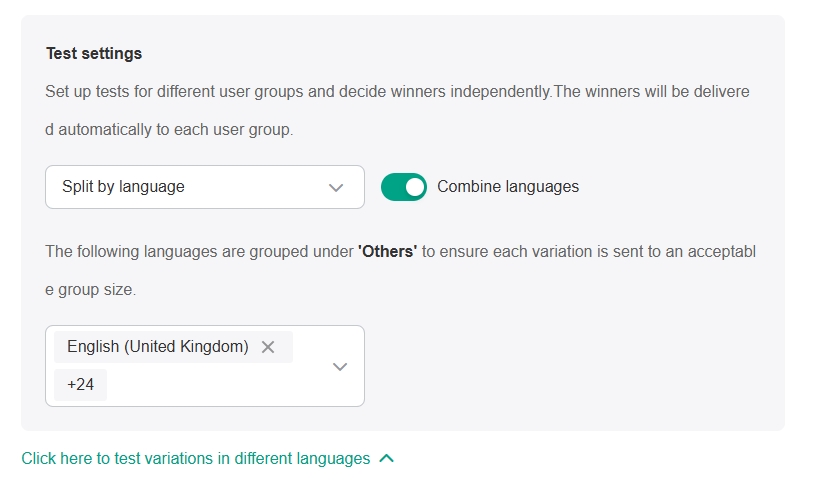
Task: Click the down arrow of the languages multi-select
Action: 340,366
